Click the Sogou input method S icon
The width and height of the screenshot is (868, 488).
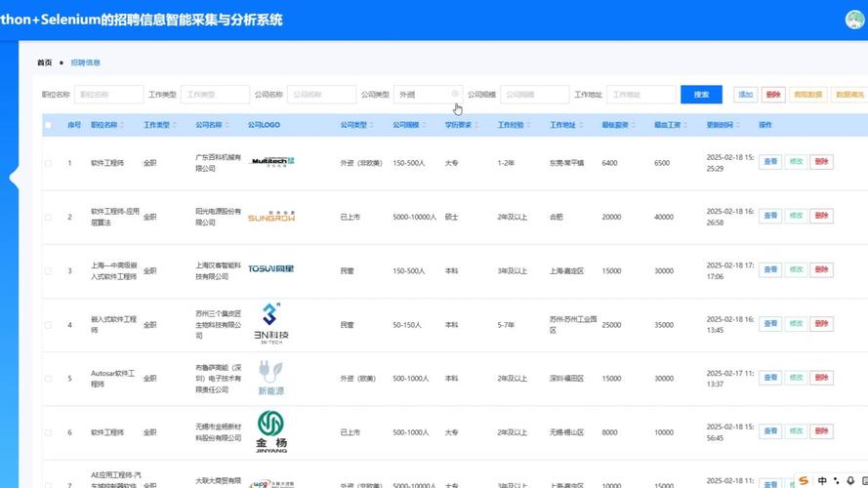tap(804, 480)
